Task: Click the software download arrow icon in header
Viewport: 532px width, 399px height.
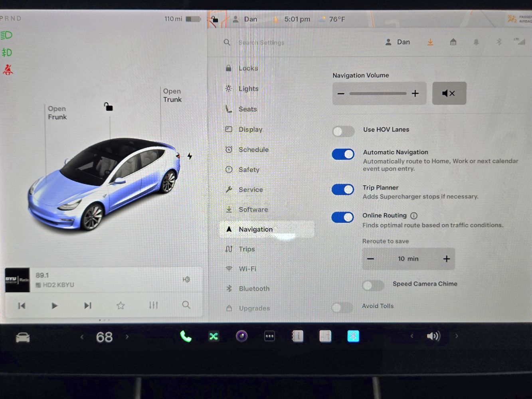Action: point(430,42)
